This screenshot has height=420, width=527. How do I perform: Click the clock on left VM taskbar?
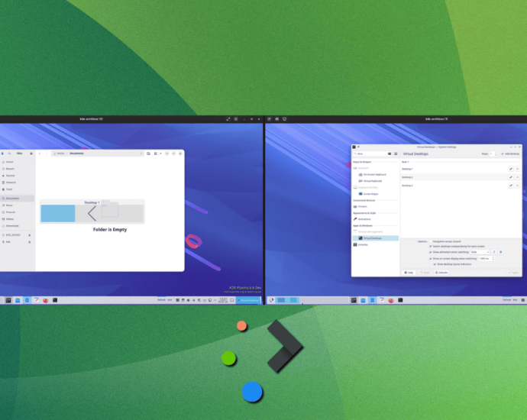click(223, 300)
